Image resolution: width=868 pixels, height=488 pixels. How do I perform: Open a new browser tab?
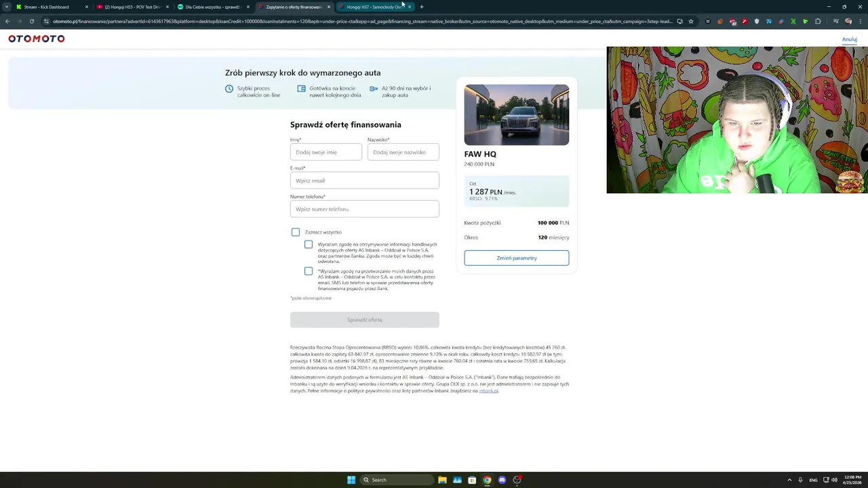(422, 7)
